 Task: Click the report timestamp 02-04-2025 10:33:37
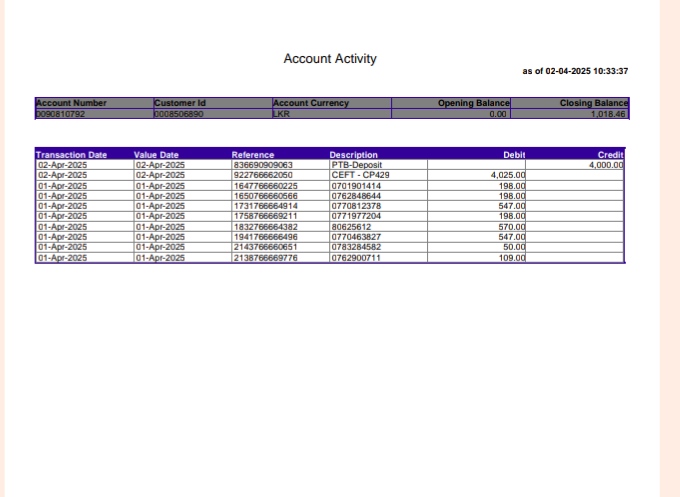[582, 71]
